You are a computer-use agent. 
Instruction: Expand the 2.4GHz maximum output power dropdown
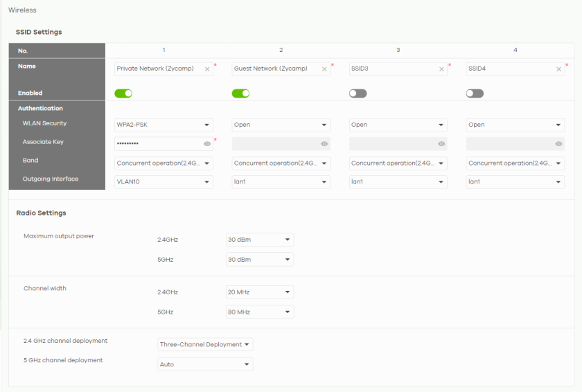260,240
